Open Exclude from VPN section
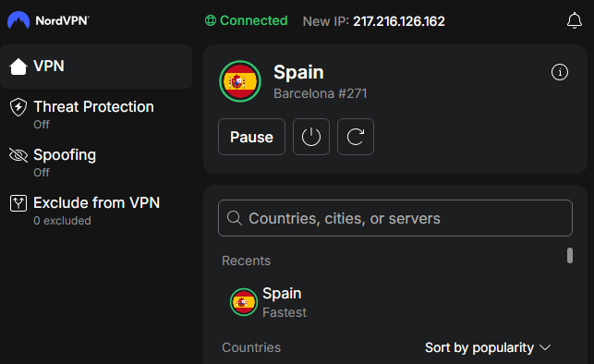 pos(96,210)
